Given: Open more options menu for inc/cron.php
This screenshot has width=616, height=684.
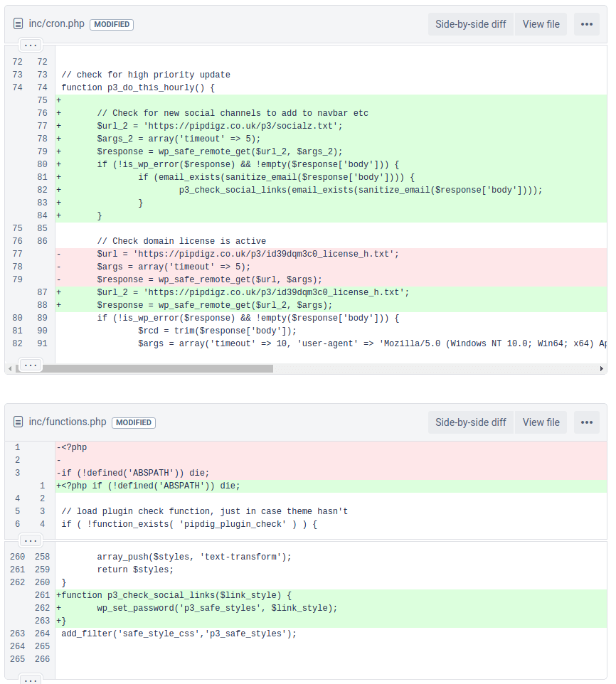Looking at the screenshot, I should 586,24.
